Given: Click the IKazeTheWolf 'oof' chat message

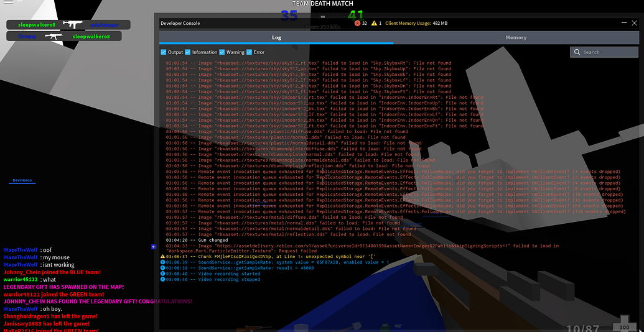Looking at the screenshot, I should 27,250.
